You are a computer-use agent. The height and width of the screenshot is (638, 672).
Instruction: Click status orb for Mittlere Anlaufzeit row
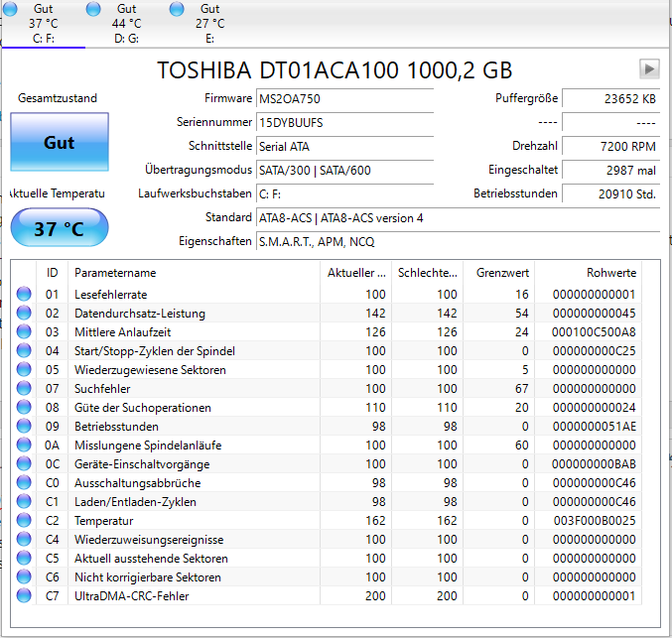click(24, 331)
